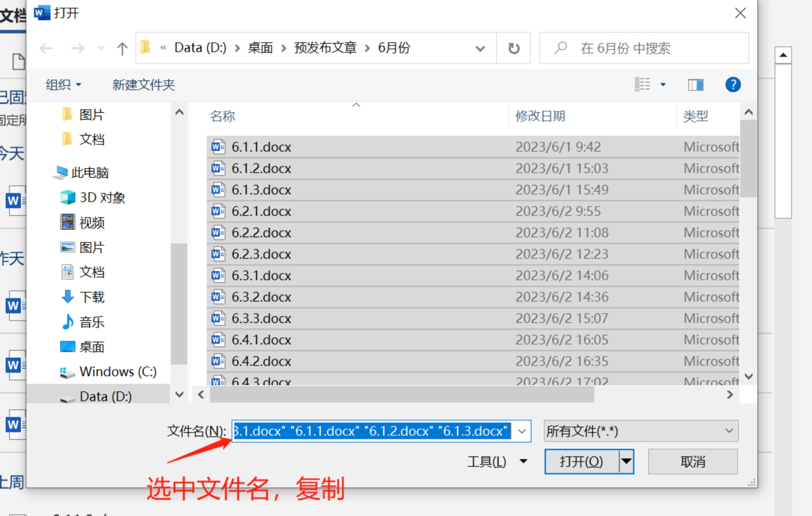
Task: Select file 6.2.3.docx
Action: [x=473, y=254]
